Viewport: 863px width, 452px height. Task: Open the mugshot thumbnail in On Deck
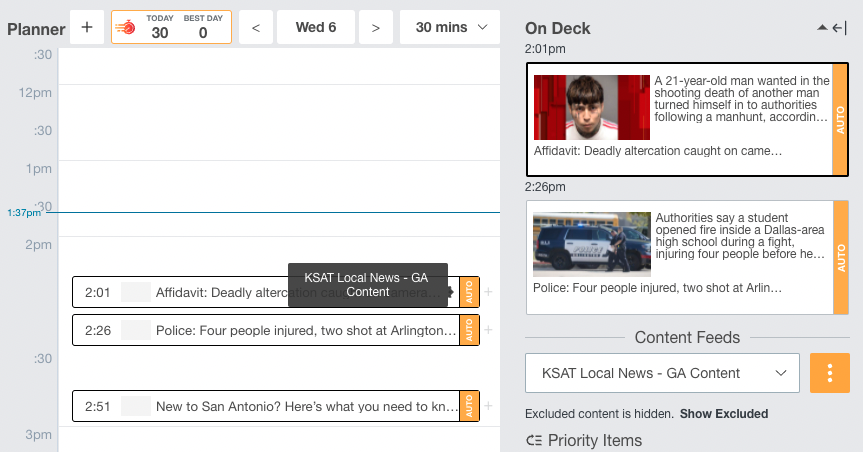coord(592,107)
